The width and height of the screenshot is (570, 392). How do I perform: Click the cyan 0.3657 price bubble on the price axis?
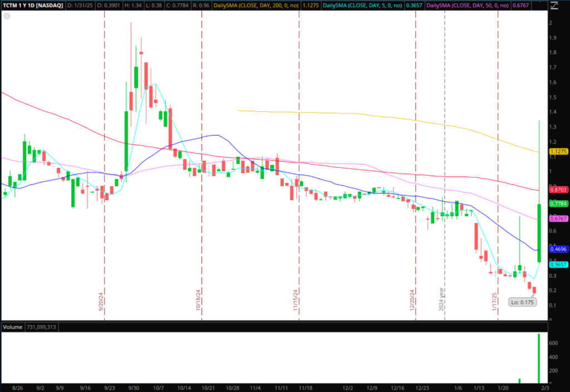tap(558, 265)
